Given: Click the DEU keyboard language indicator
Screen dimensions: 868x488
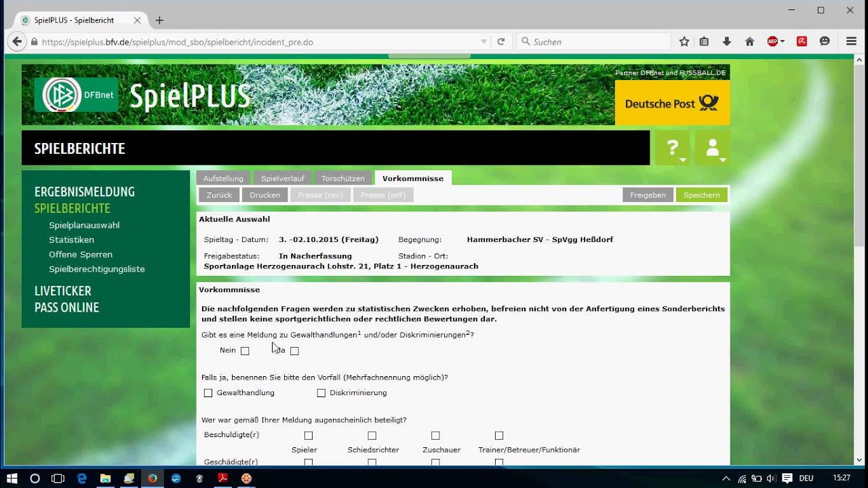Looking at the screenshot, I should [x=806, y=478].
